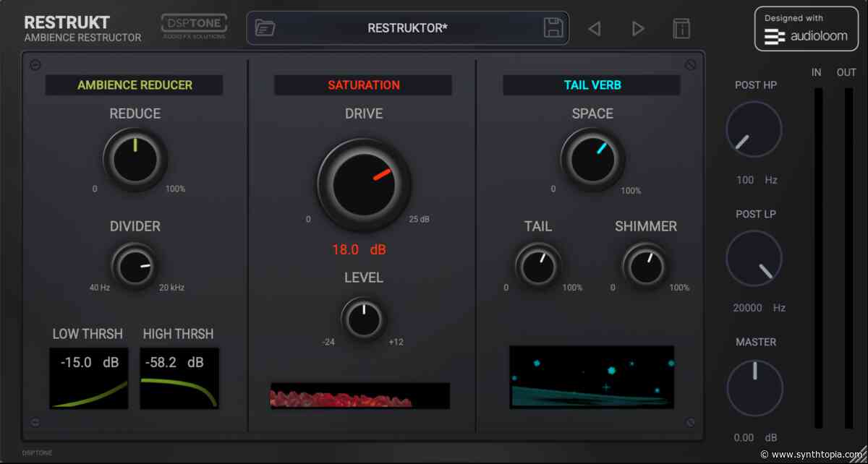Click the 20 kHz divider maximum label

point(171,288)
